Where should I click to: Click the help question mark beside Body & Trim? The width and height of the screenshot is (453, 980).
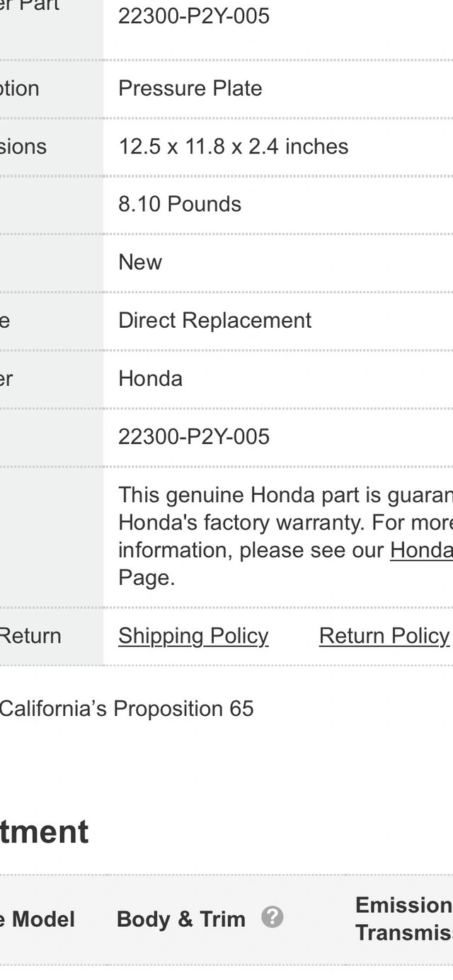[x=272, y=918]
